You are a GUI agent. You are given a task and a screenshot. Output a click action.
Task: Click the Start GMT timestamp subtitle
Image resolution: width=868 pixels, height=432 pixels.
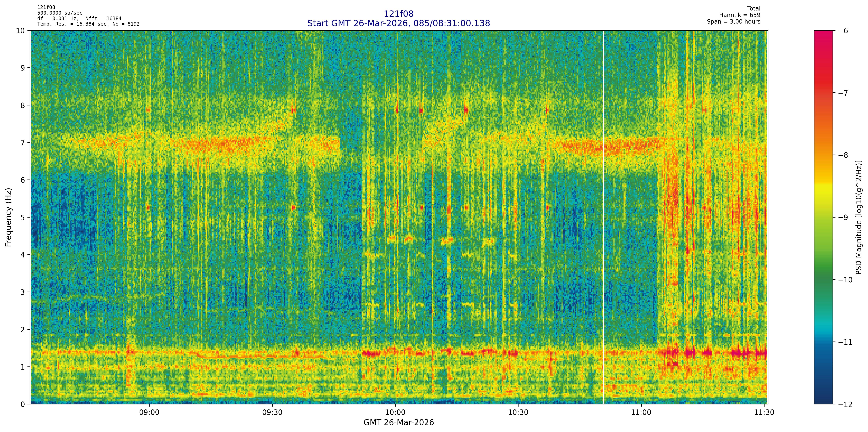pyautogui.click(x=398, y=23)
